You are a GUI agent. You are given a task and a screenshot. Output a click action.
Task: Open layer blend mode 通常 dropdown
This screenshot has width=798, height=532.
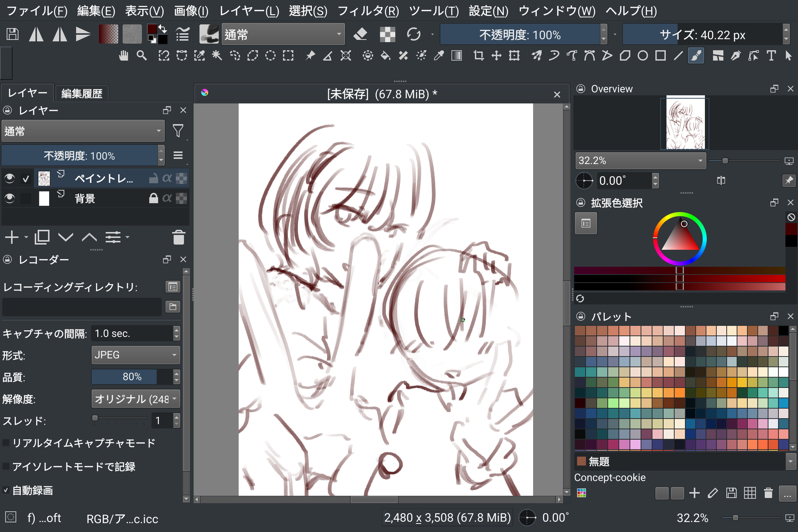point(83,131)
